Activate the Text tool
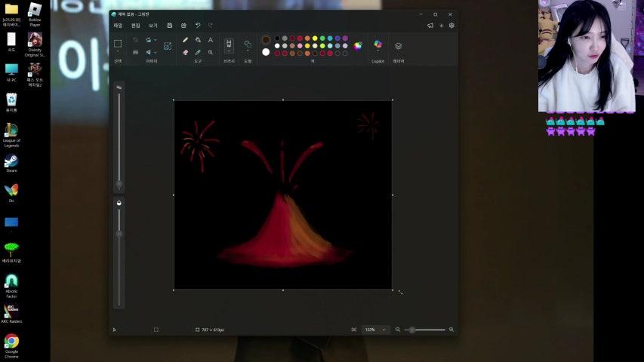The image size is (644, 362). (210, 40)
